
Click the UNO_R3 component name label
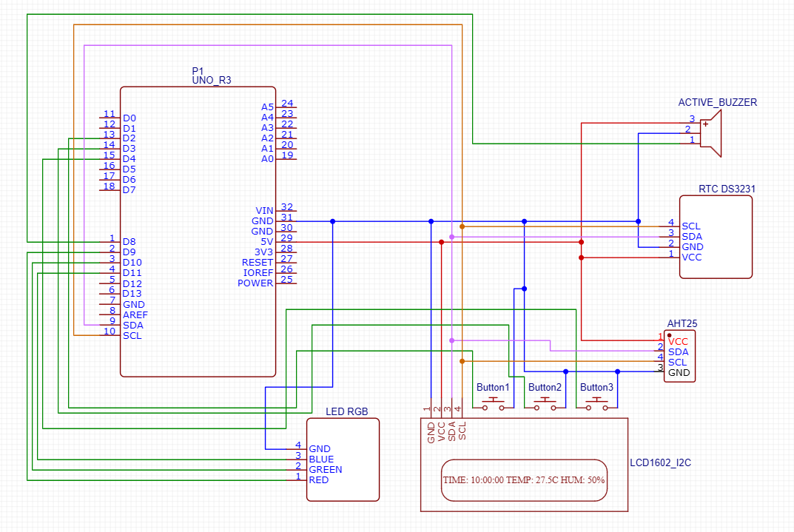click(212, 80)
